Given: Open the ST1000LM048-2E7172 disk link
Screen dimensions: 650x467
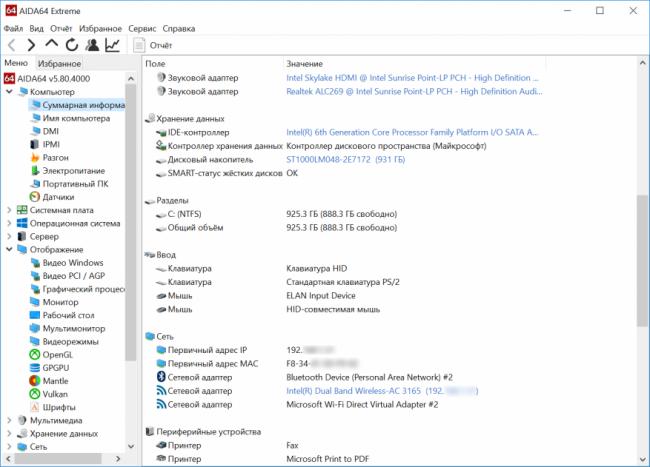Looking at the screenshot, I should 346,160.
